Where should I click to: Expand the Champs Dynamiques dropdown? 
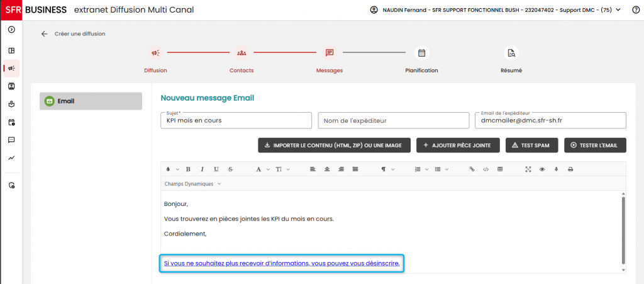[x=192, y=184]
